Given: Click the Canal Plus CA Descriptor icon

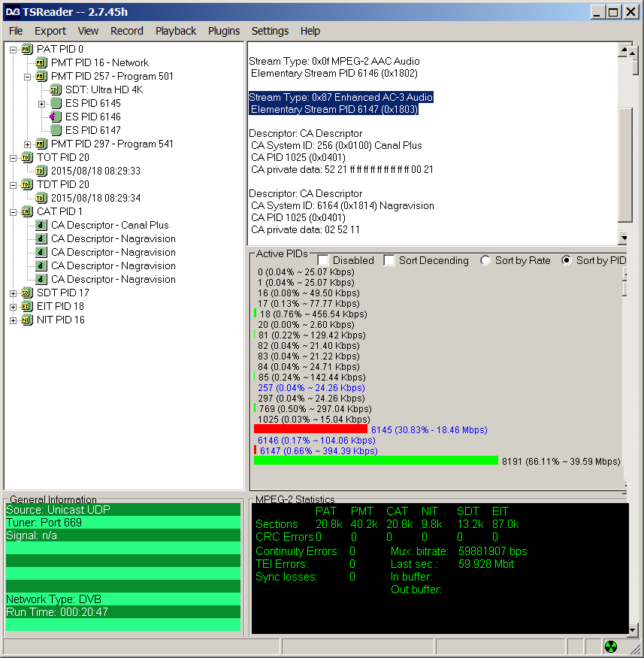Looking at the screenshot, I should tap(41, 225).
